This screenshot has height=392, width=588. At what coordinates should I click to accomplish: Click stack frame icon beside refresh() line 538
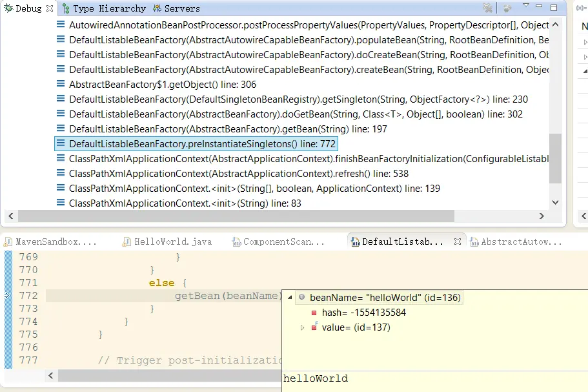(61, 173)
